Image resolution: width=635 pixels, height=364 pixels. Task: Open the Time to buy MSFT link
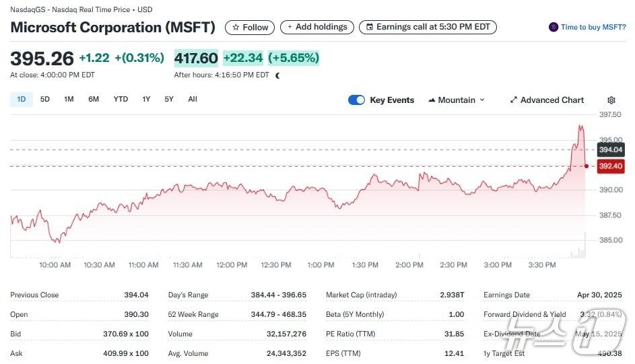pos(593,27)
